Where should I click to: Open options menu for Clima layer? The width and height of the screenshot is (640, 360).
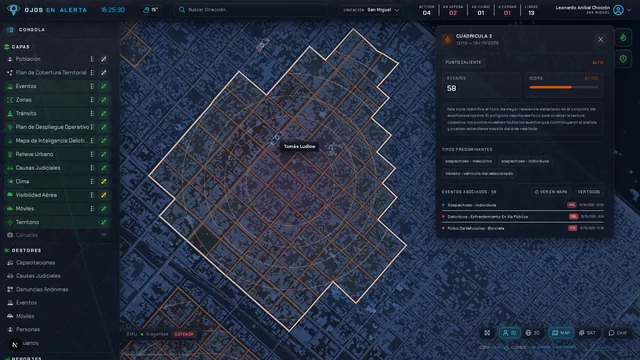tap(92, 181)
